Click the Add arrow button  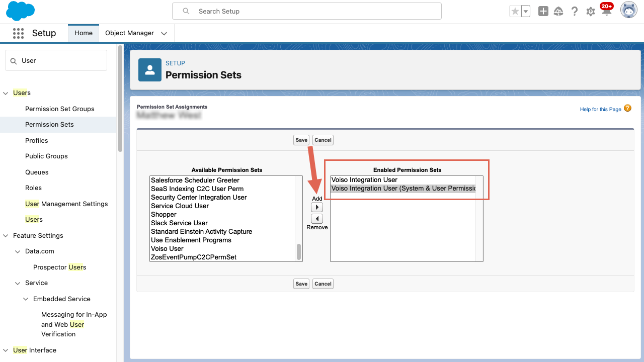(x=317, y=207)
